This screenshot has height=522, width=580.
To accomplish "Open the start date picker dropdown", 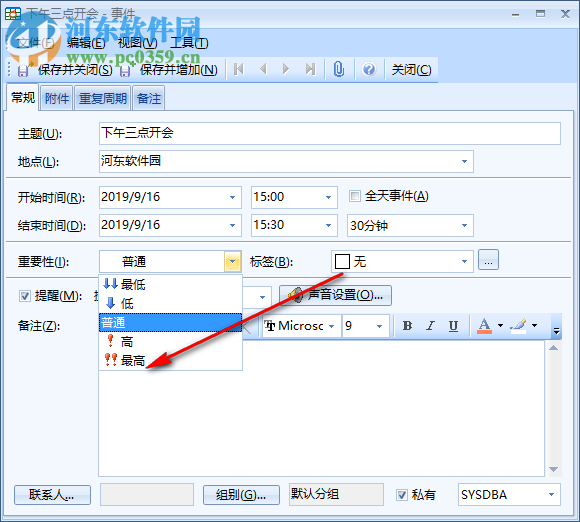I will coord(232,197).
